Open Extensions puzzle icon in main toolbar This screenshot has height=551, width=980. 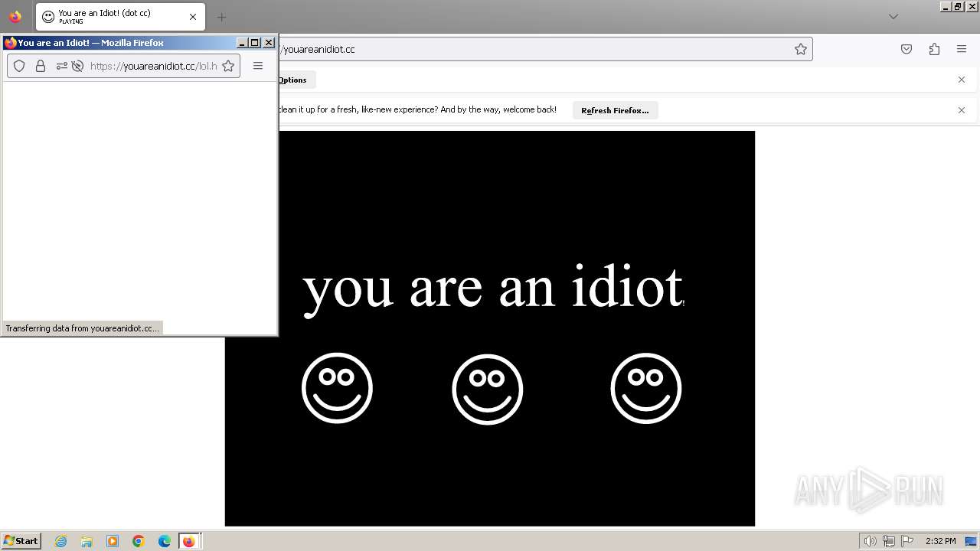coord(934,49)
